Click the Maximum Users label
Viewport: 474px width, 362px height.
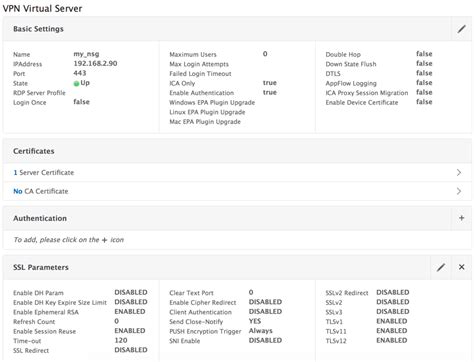tap(193, 54)
